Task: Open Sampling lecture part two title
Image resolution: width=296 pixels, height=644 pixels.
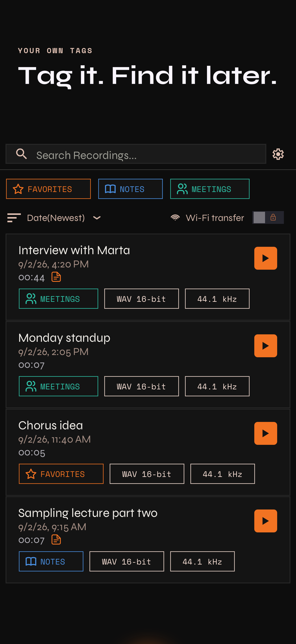Action: 88,513
